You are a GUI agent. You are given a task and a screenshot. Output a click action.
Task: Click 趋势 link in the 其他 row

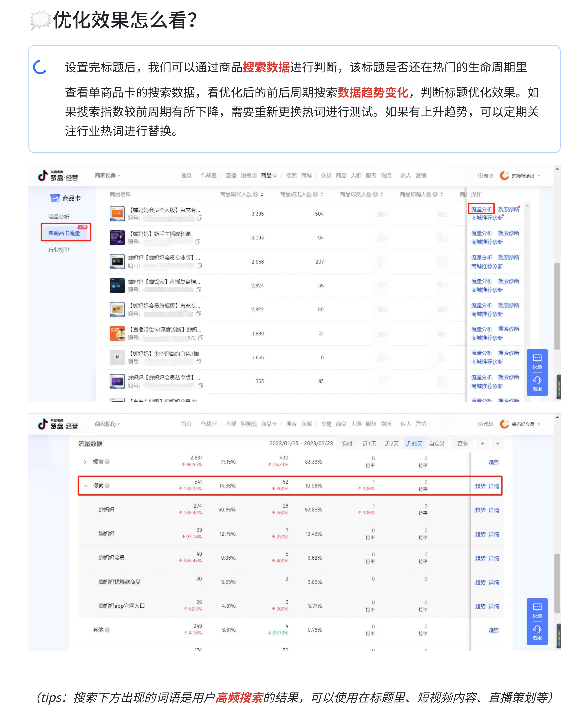pyautogui.click(x=494, y=631)
